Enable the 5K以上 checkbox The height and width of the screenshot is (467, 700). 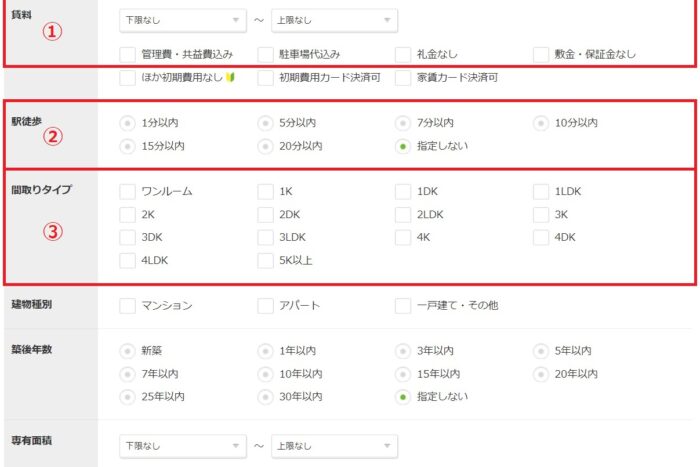pyautogui.click(x=265, y=260)
